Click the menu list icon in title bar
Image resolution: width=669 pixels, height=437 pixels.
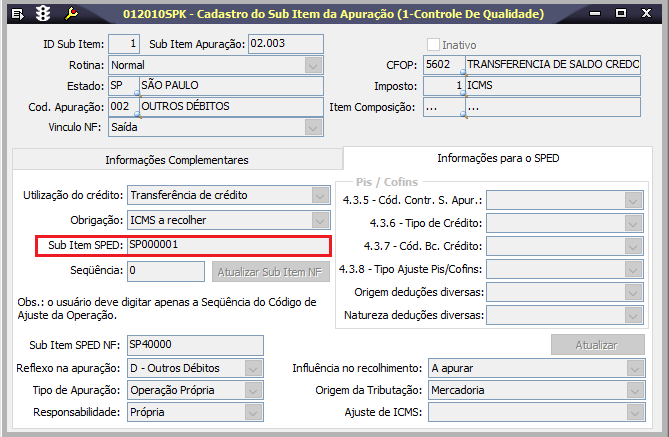click(x=17, y=14)
